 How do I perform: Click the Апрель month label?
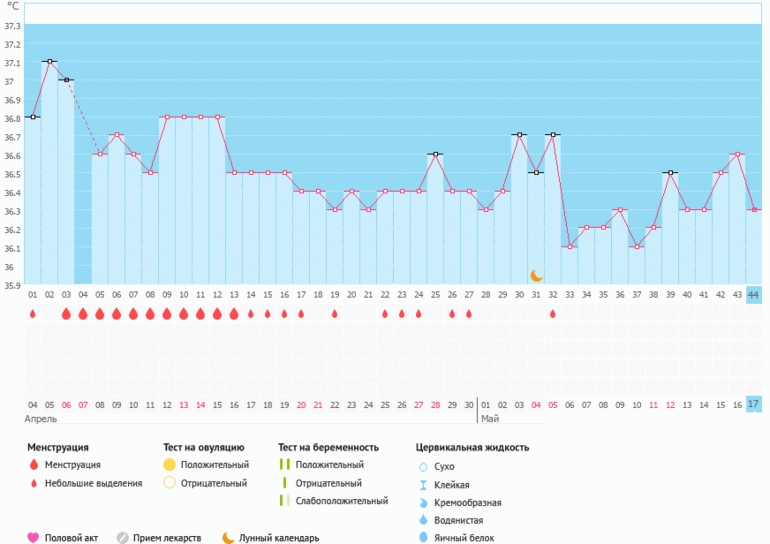pyautogui.click(x=39, y=419)
